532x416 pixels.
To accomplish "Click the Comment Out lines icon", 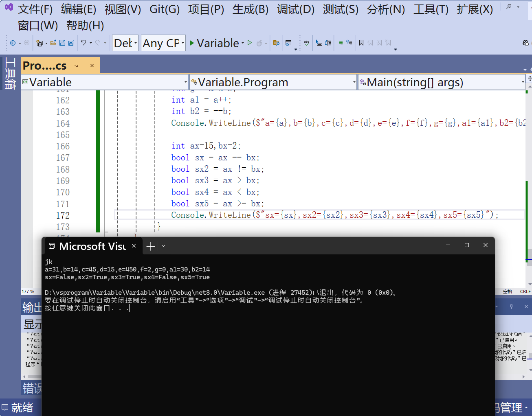I will click(x=340, y=43).
